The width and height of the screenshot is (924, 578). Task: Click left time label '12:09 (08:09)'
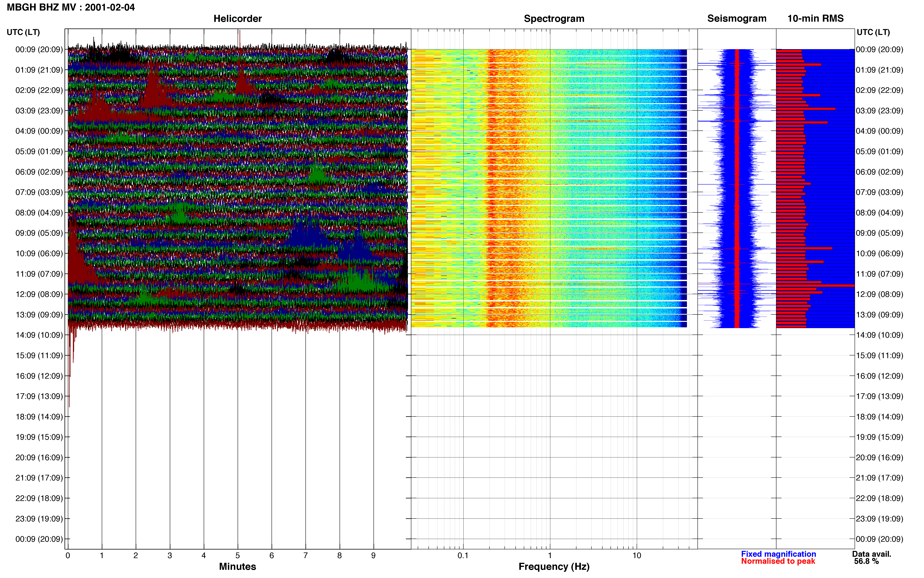click(x=39, y=294)
